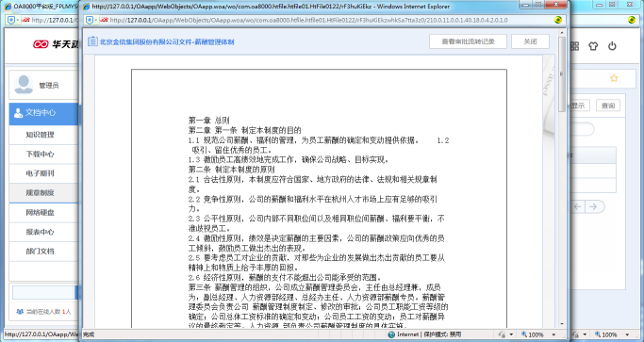Image resolution: width=644 pixels, height=342 pixels.
Task: Click the '第三条 薪酬管理的组织' paragraph line
Action: pos(315,287)
